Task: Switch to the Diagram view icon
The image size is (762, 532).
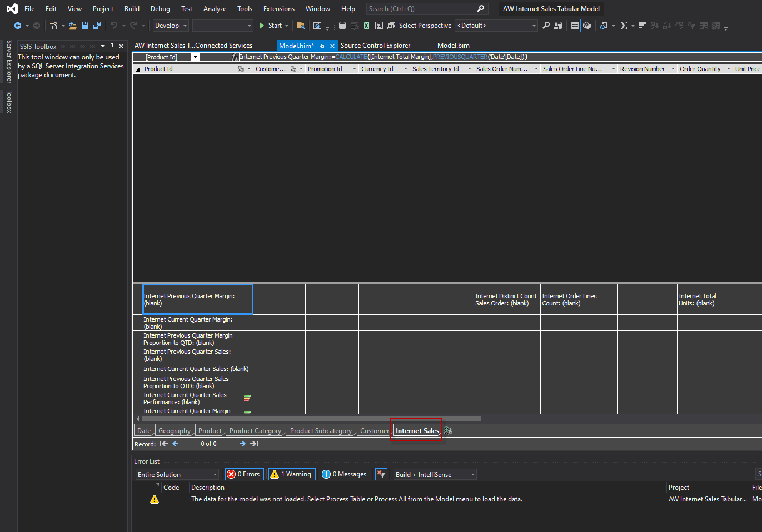Action: (587, 26)
